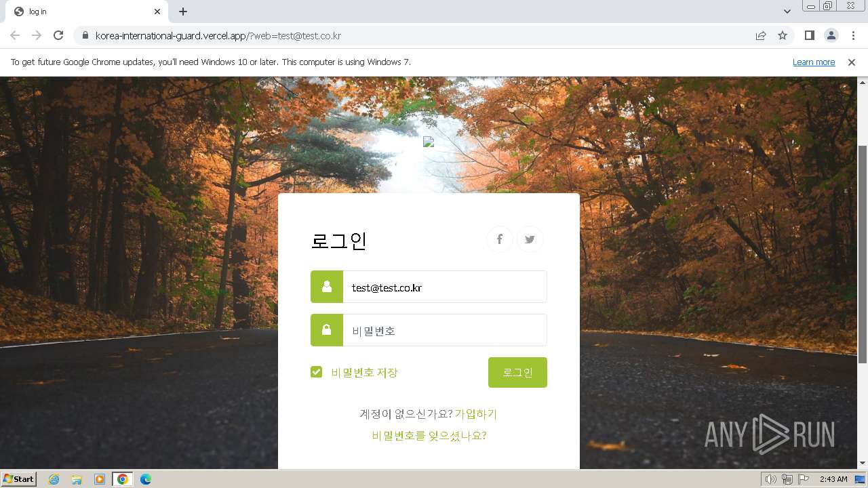This screenshot has height=488, width=868.
Task: Click the scrollbar down arrow
Action: pos(863,463)
